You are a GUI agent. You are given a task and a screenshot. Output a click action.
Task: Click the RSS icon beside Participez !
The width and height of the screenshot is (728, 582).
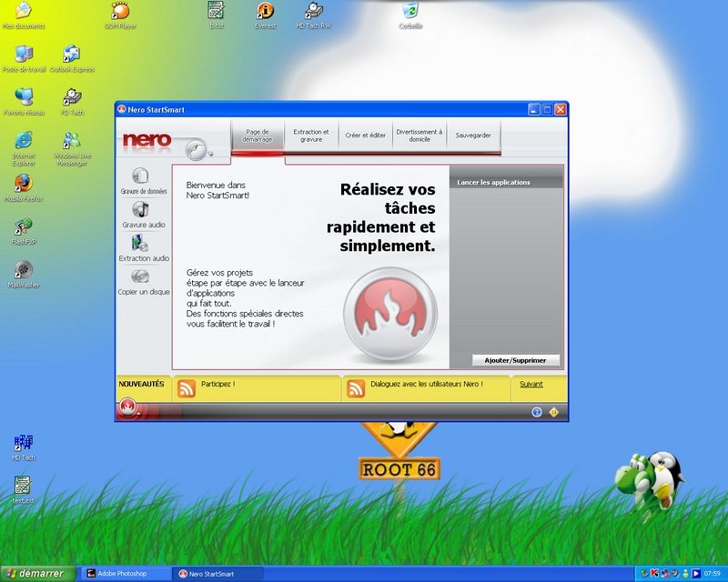point(186,388)
